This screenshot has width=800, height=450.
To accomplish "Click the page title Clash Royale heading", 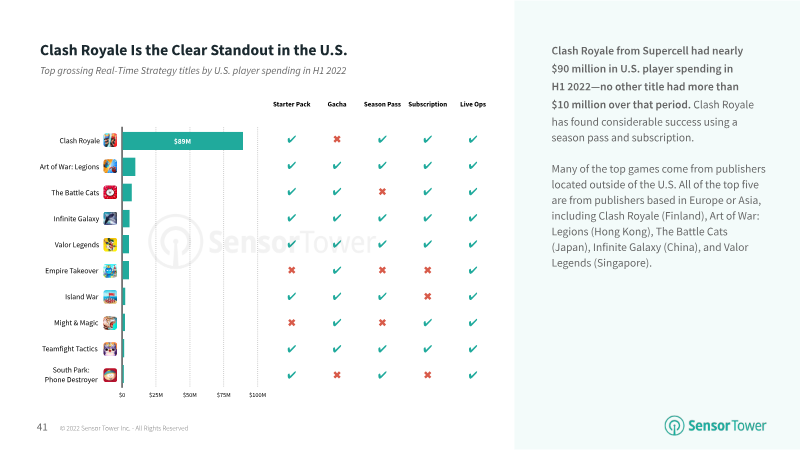I will [x=193, y=50].
